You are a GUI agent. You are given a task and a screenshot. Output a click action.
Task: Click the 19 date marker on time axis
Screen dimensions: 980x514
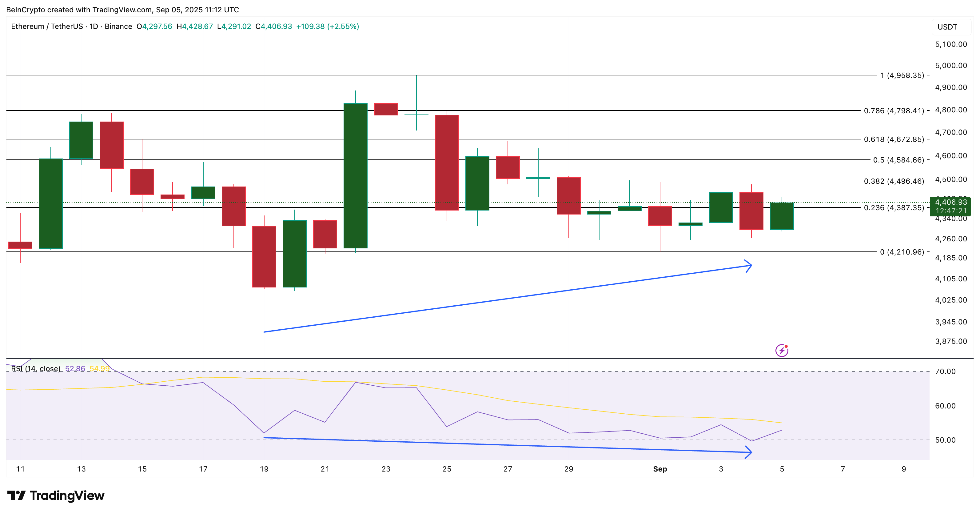264,469
